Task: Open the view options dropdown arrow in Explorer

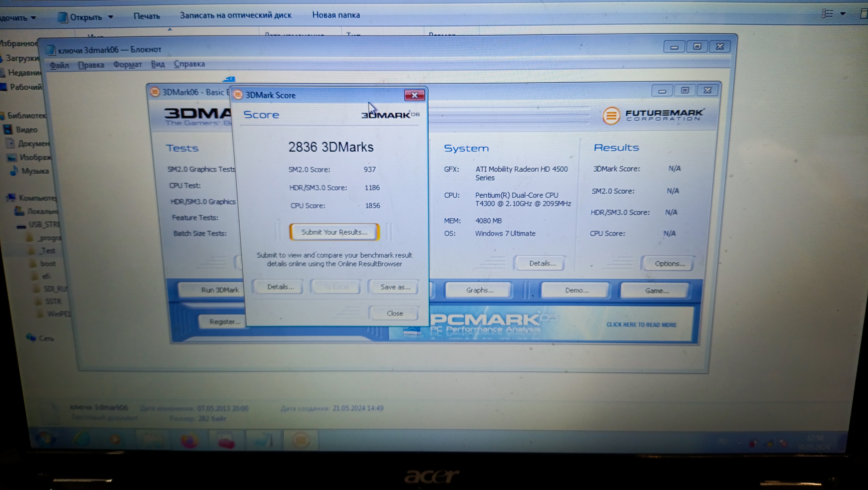Action: (x=843, y=14)
